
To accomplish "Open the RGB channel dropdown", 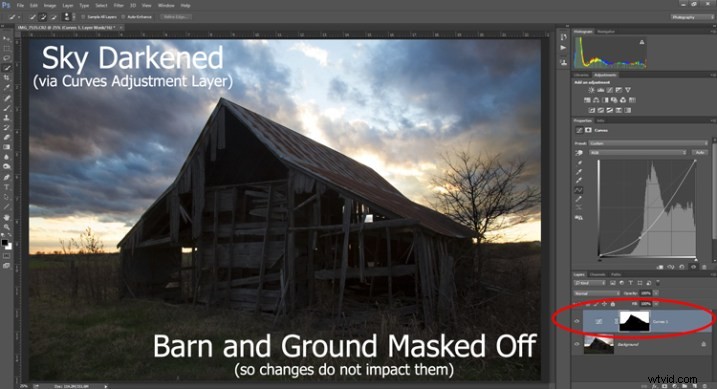I will (x=638, y=152).
